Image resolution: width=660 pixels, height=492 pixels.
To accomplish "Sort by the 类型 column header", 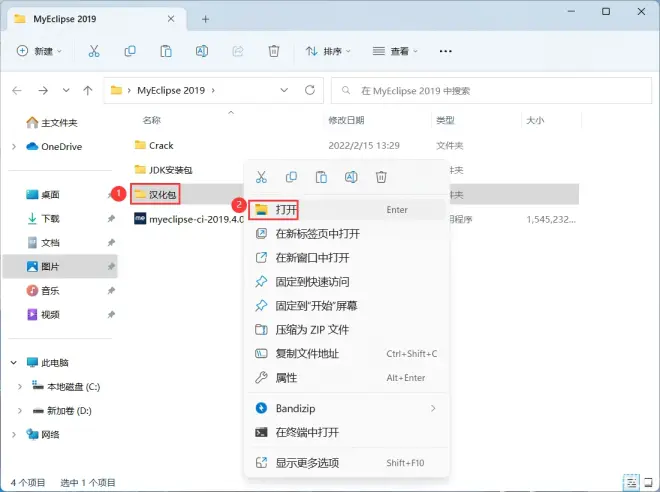I will coord(445,120).
